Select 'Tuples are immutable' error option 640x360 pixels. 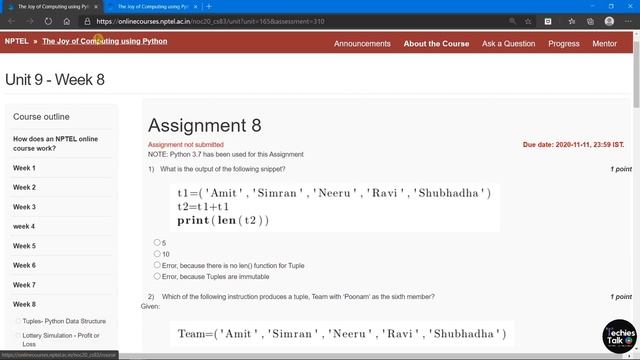pyautogui.click(x=157, y=276)
